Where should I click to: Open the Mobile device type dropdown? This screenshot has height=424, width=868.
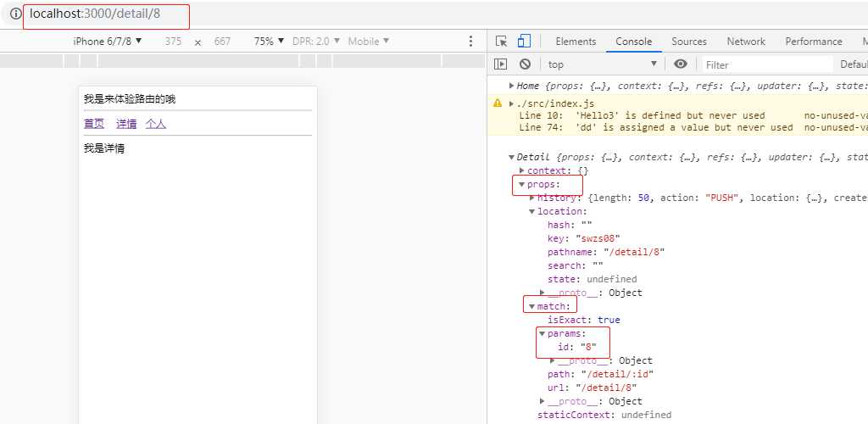coord(369,42)
